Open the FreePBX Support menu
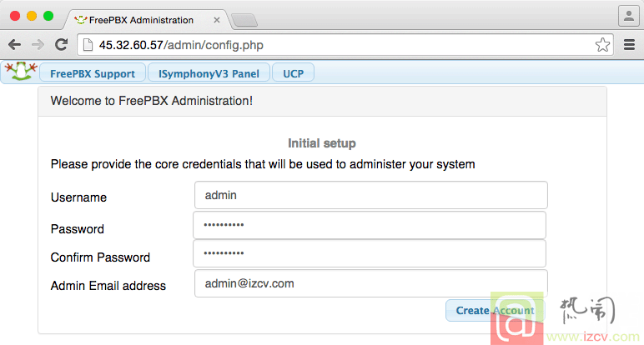Viewport: 644px width, 345px height. [x=93, y=73]
